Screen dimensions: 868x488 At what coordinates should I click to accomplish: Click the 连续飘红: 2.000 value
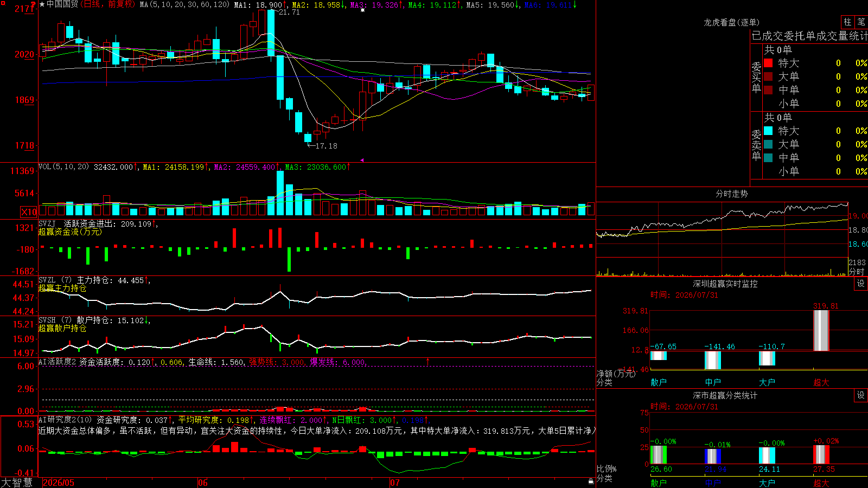pyautogui.click(x=291, y=420)
